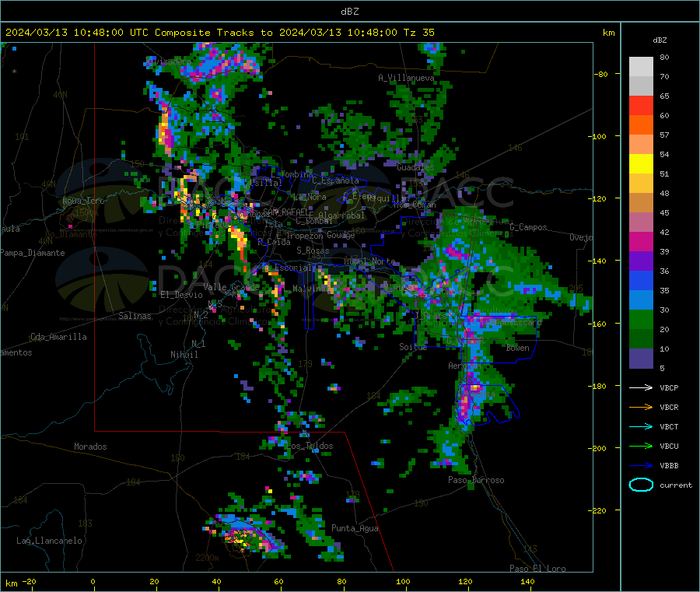Click the 'Soitue' map label
This screenshot has height=592, width=700.
coord(414,347)
